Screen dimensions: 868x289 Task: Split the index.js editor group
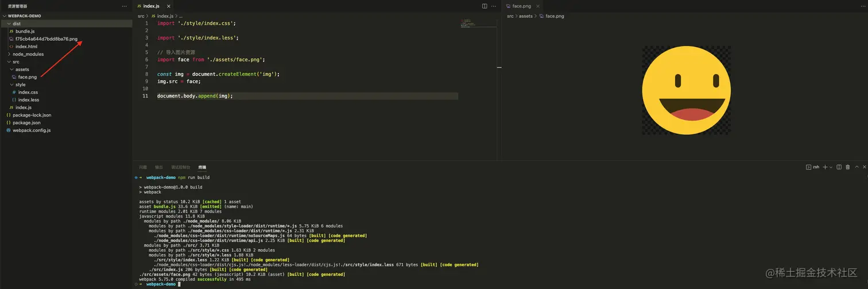[x=485, y=6]
